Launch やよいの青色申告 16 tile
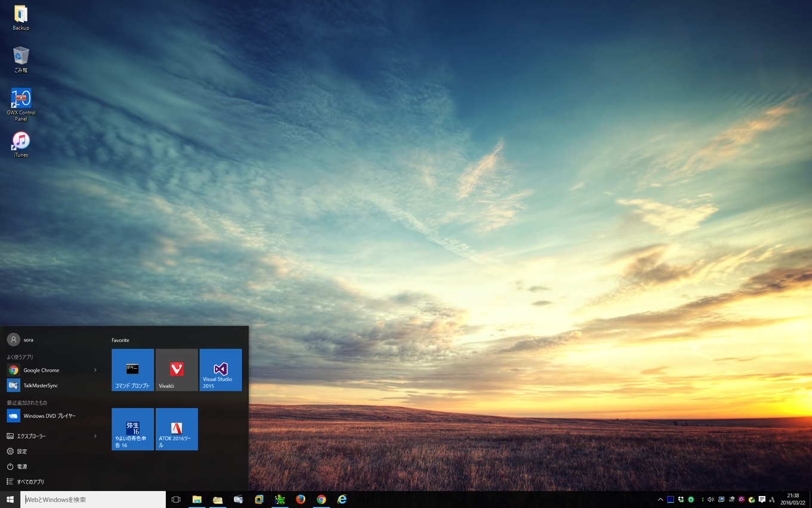The width and height of the screenshot is (812, 508). (x=133, y=429)
